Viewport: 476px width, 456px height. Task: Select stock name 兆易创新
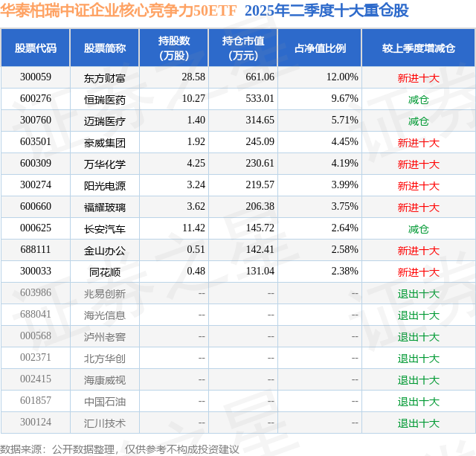pyautogui.click(x=105, y=294)
